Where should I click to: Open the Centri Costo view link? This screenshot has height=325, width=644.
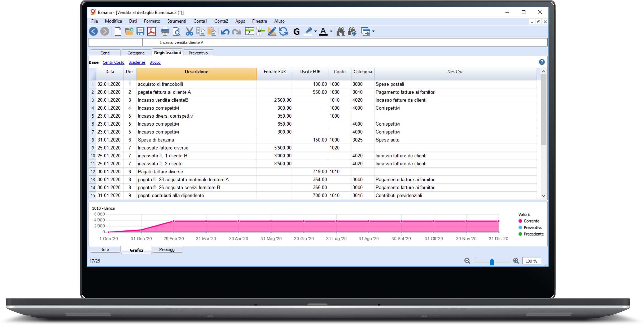pos(113,62)
